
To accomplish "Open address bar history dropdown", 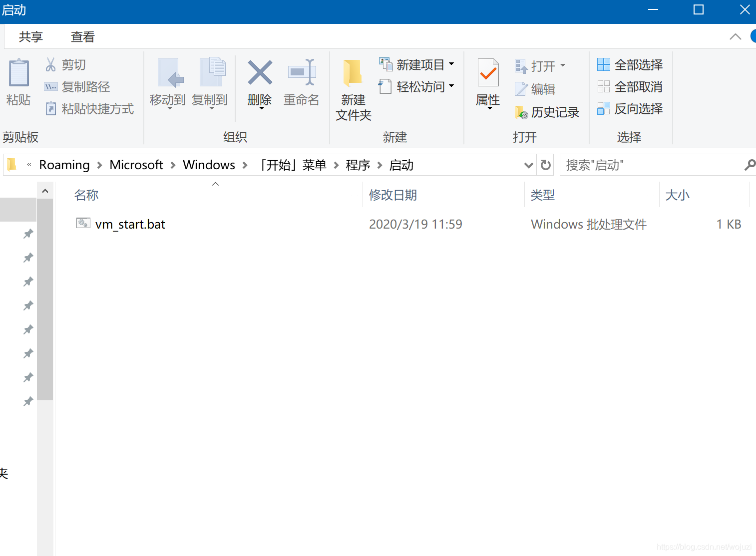I will pyautogui.click(x=529, y=165).
